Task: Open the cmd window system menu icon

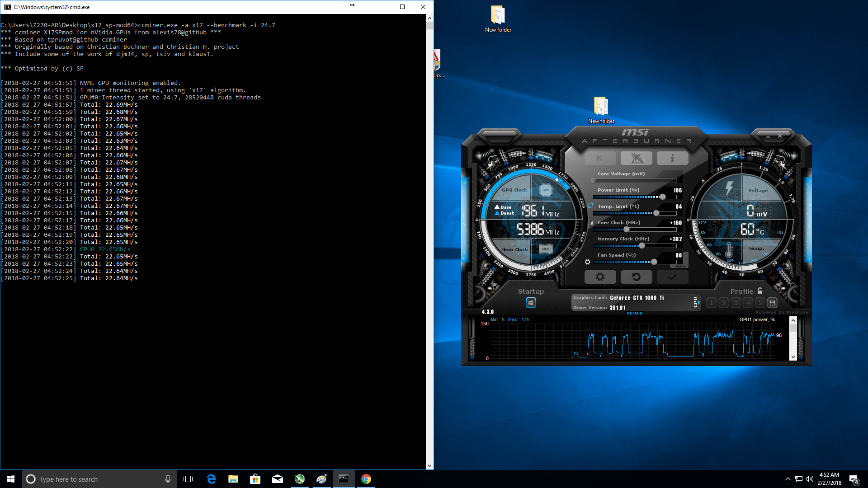Action: coord(8,7)
